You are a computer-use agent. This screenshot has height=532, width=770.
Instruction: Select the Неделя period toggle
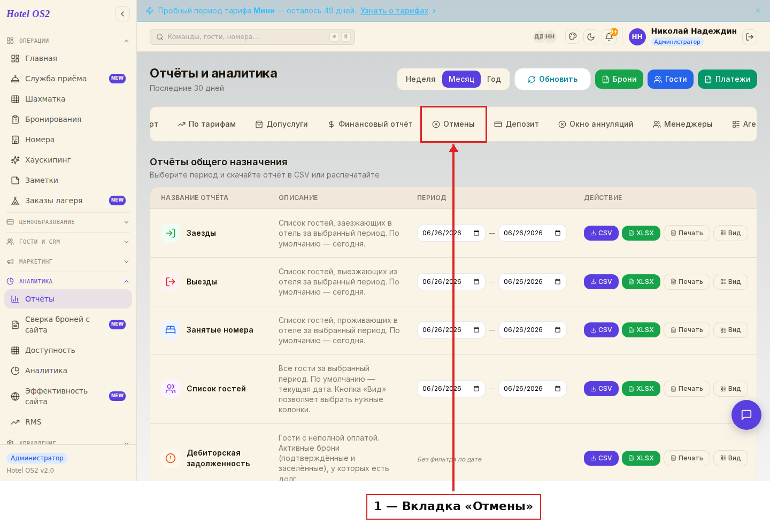tap(420, 79)
